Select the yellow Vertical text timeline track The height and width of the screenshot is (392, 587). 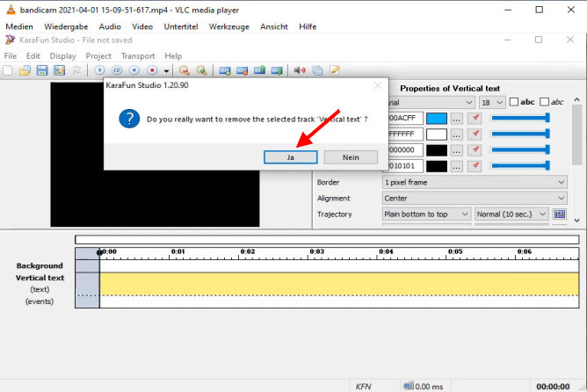click(338, 283)
